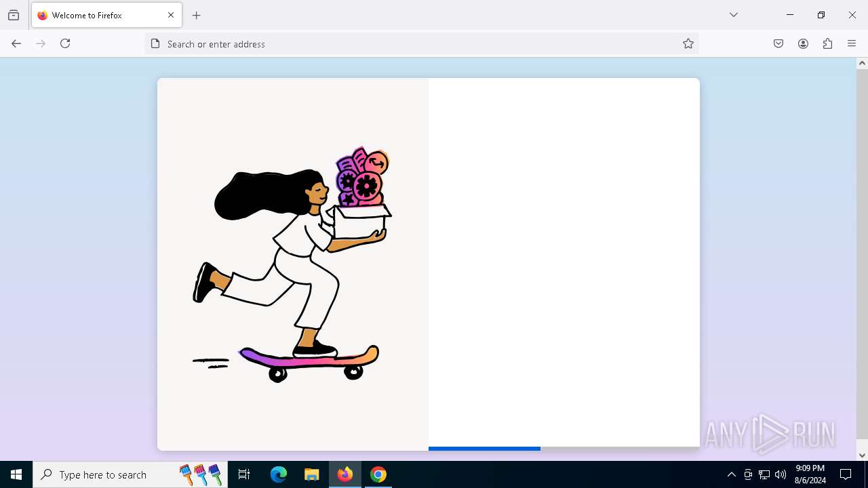Launch Microsoft Edge from taskbar

279,474
